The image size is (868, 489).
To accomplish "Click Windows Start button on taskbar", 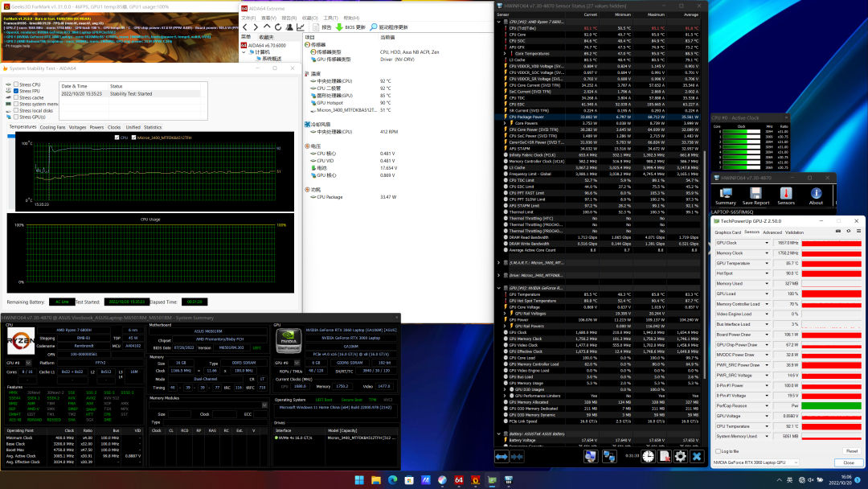I will tap(359, 480).
